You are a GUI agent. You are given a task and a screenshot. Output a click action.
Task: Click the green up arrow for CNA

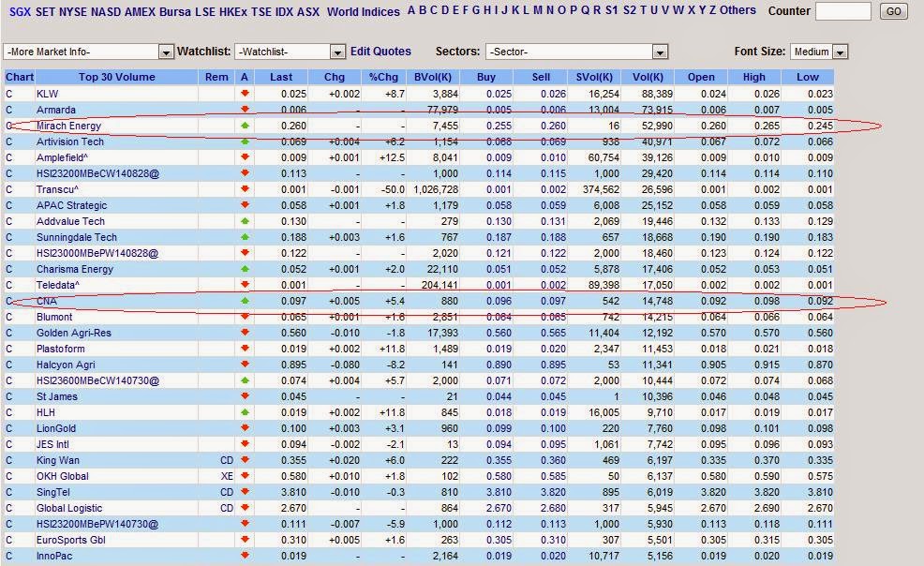246,301
